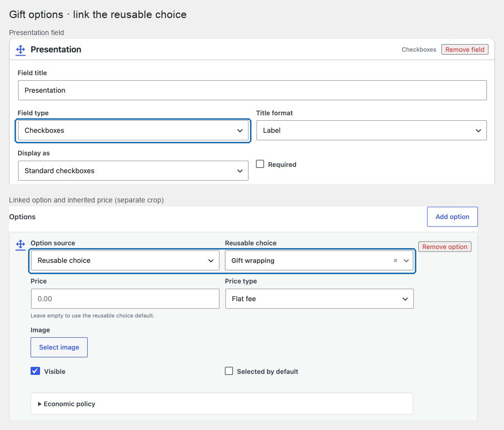Open the Field type dropdown
The width and height of the screenshot is (504, 430).
click(133, 130)
